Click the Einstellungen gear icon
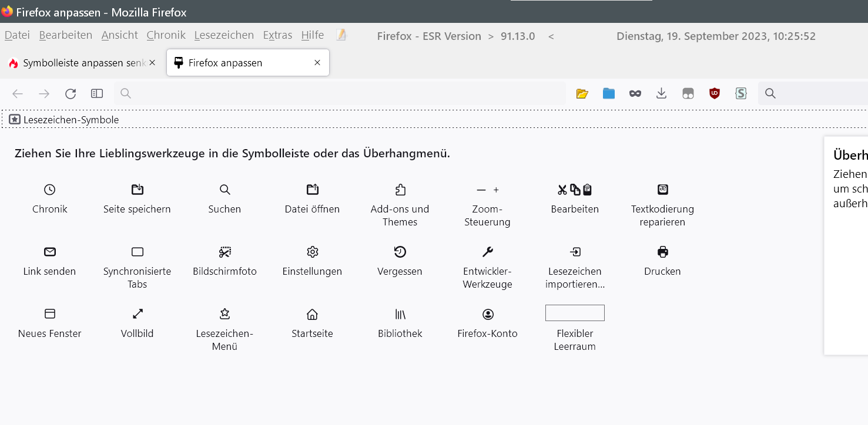868x425 pixels. pyautogui.click(x=312, y=252)
